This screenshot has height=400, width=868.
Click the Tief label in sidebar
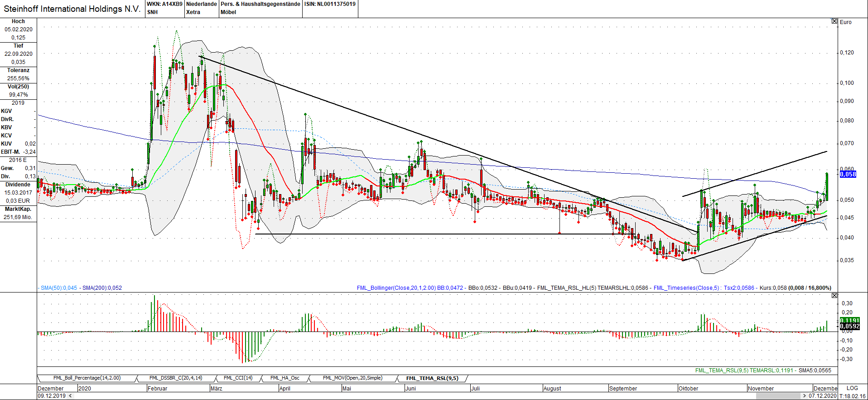[x=18, y=46]
